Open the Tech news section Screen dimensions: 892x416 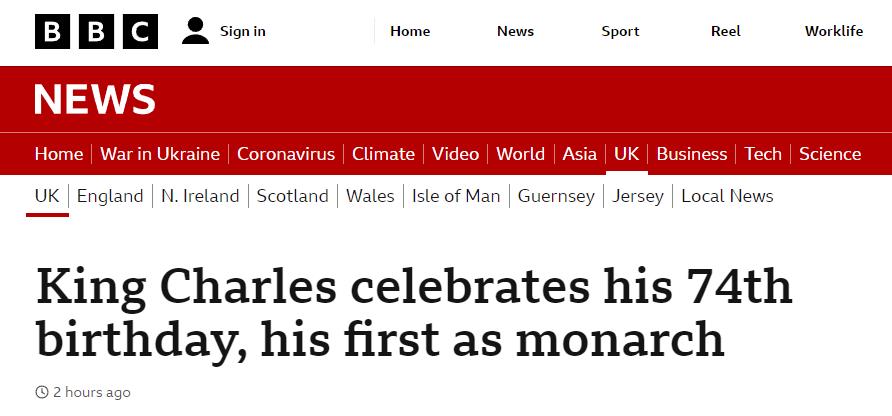click(763, 154)
